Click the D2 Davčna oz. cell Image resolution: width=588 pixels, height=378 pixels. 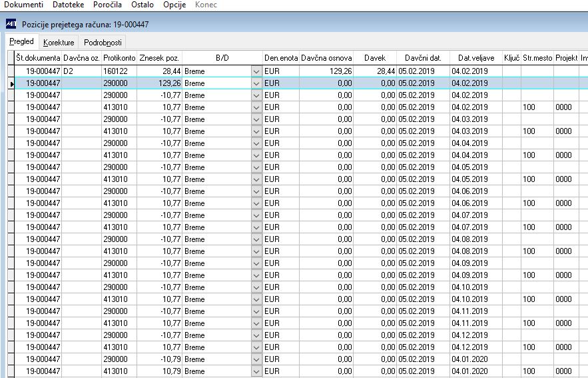81,71
